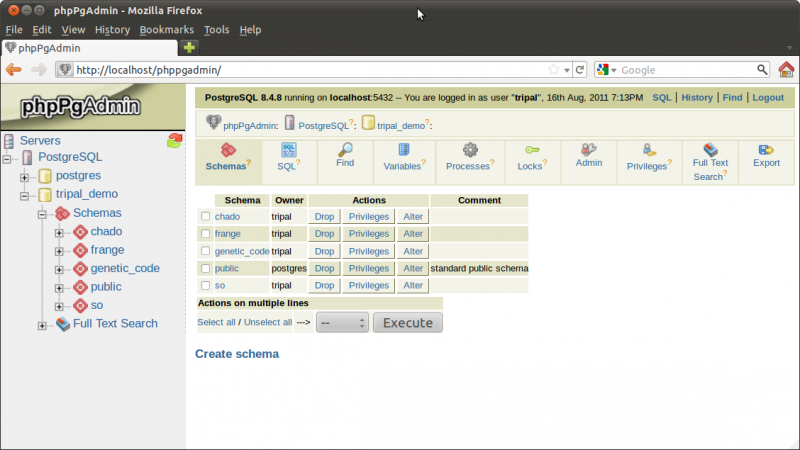Click the PostgreSQL server icon in tree
The height and width of the screenshot is (450, 800).
[28, 157]
